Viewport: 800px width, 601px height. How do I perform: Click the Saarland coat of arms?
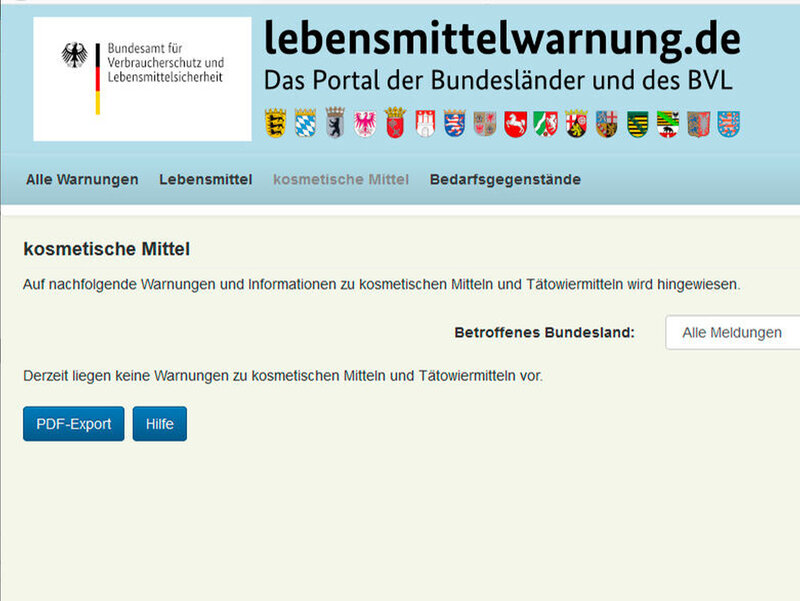607,124
